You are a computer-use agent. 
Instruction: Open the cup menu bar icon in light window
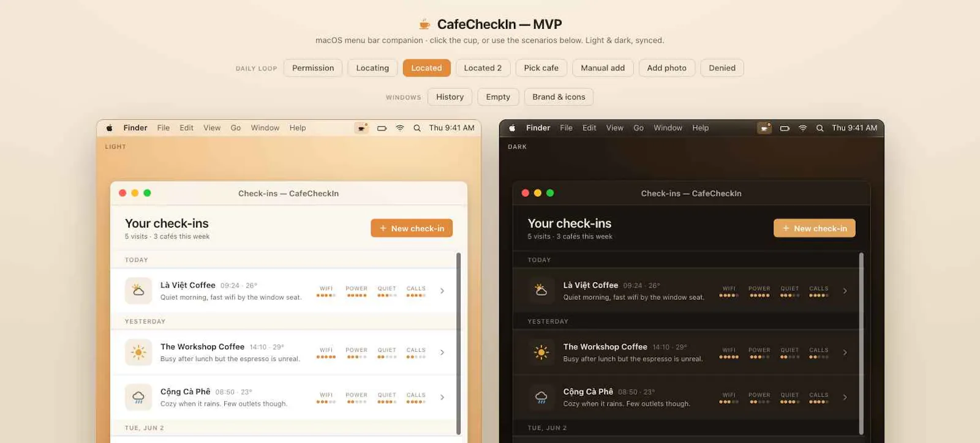(x=362, y=128)
